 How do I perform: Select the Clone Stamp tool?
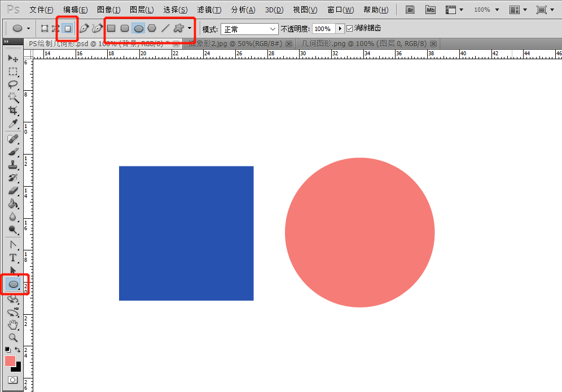pos(13,165)
